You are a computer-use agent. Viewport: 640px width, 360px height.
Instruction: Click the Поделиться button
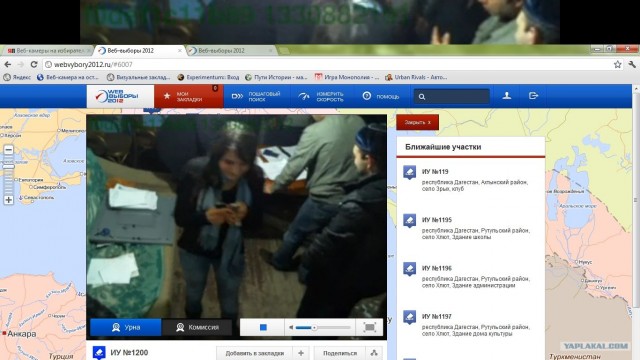click(x=340, y=353)
